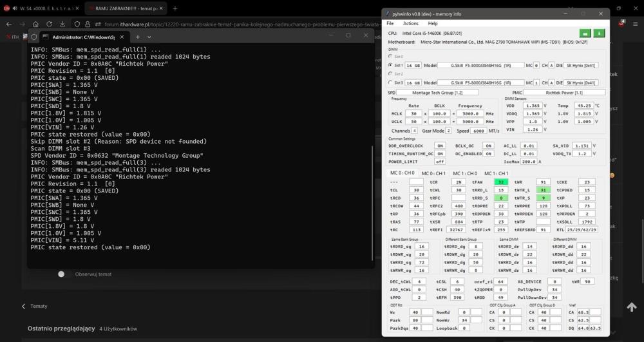Screen dimensions: 644x342
Task: Click the tracking protection shield in address bar
Action: 77,24
